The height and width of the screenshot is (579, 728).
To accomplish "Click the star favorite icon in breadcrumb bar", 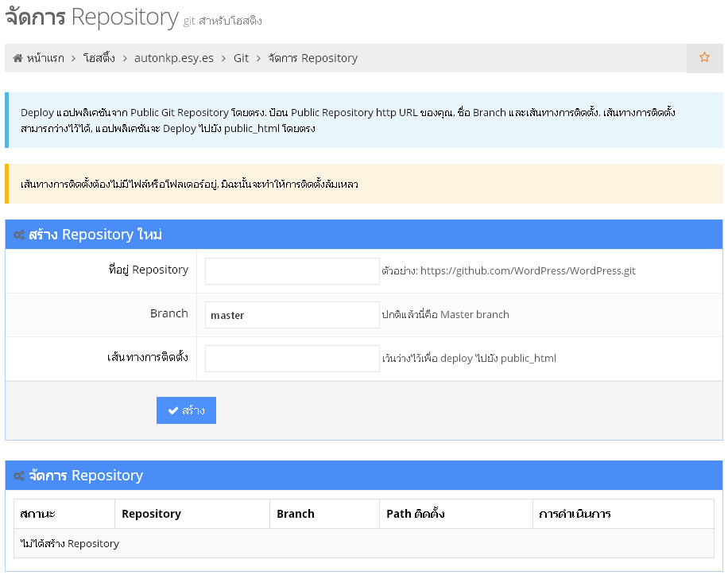I will 704,57.
